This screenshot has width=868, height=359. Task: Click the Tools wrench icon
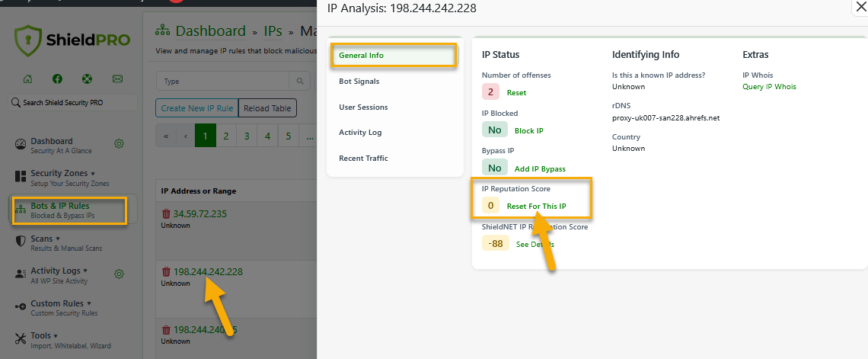(x=21, y=339)
